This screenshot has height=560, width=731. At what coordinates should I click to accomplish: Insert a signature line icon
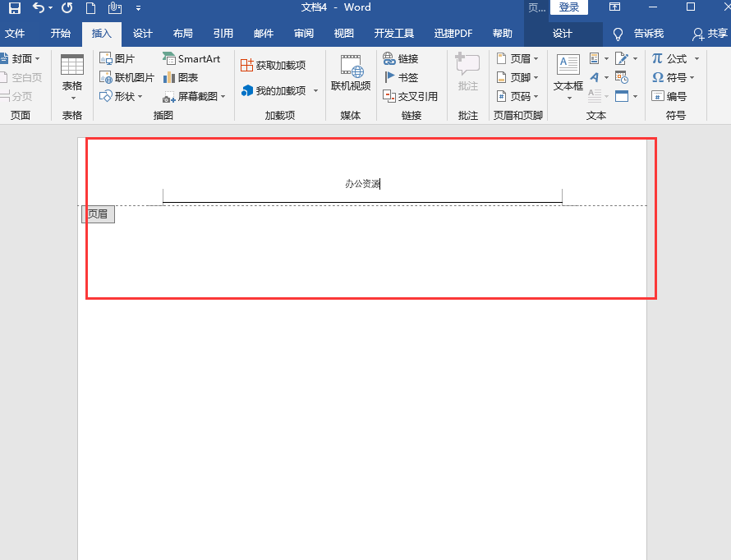pyautogui.click(x=626, y=58)
